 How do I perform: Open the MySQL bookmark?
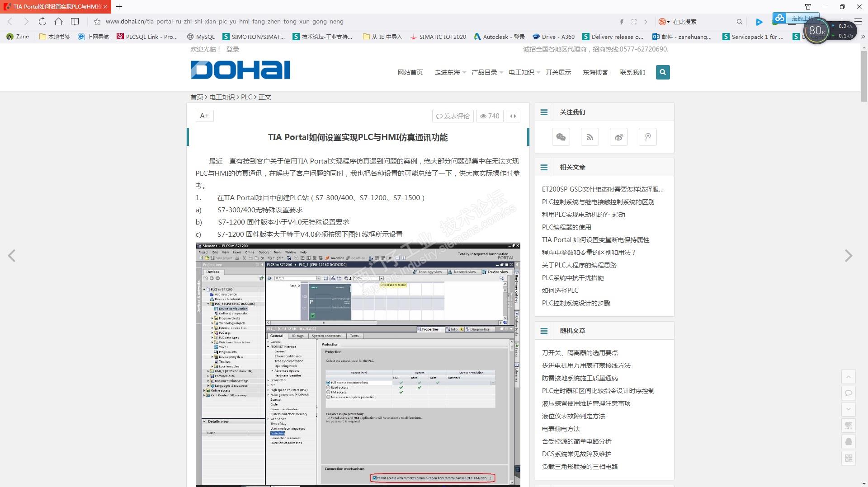point(201,37)
